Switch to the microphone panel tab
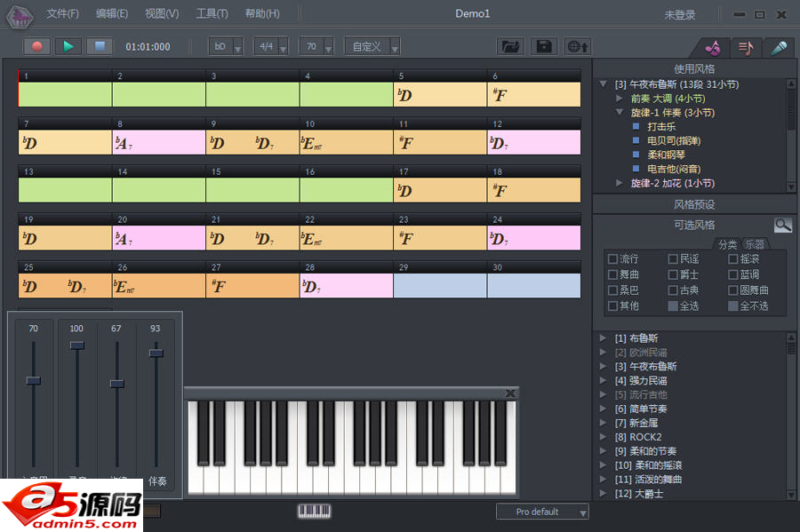Screen dimensions: 800x532 779,48
